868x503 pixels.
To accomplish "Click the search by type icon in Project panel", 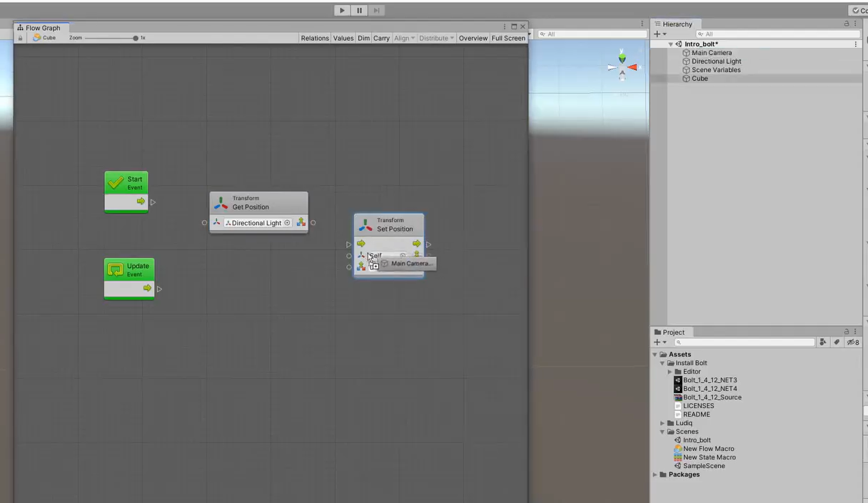I will [x=823, y=342].
